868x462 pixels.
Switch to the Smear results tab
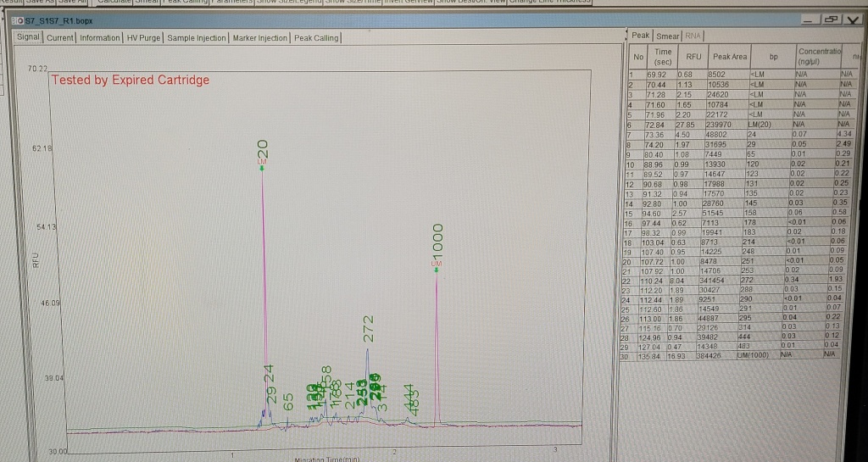point(668,36)
